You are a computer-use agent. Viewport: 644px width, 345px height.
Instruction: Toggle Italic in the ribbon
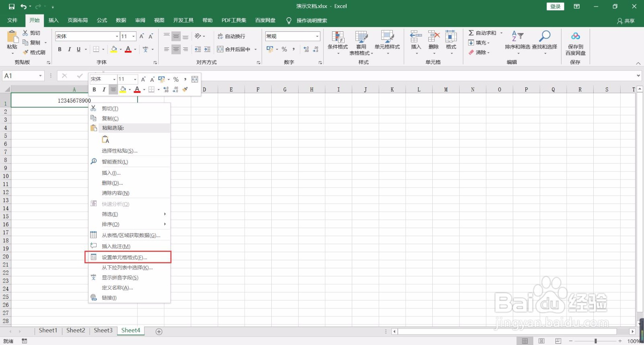(x=69, y=49)
